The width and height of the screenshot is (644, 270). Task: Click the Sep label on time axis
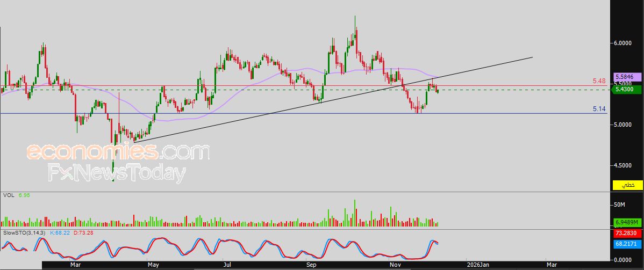tap(311, 265)
